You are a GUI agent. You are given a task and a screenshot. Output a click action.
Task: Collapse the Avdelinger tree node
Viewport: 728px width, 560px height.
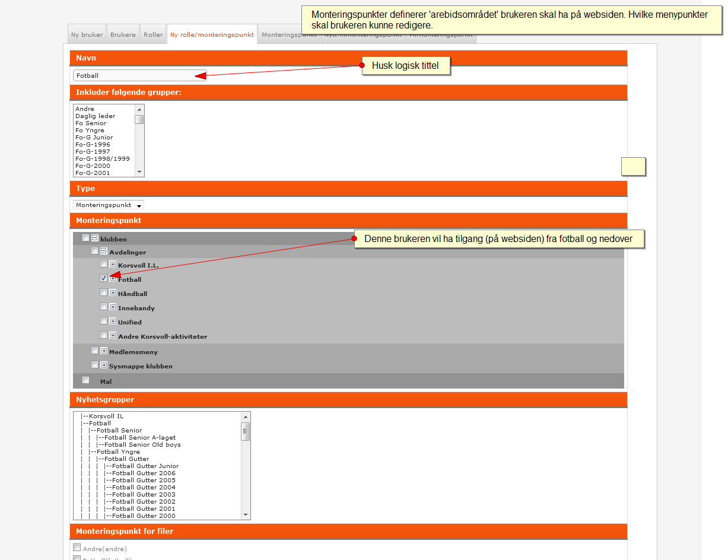[104, 251]
